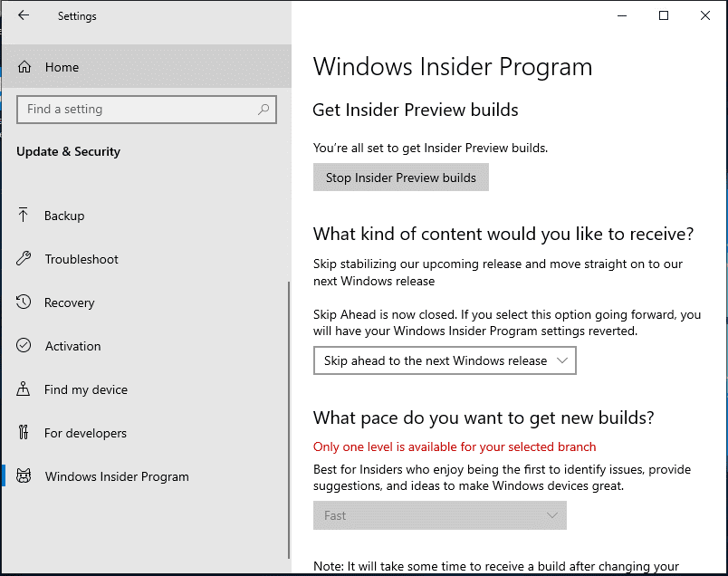The height and width of the screenshot is (576, 728).
Task: Click Stop Insider Preview builds
Action: [400, 178]
